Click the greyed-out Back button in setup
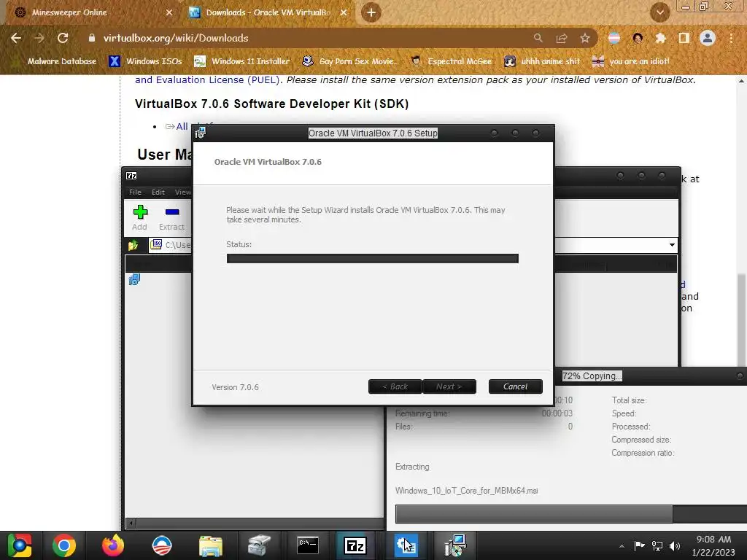 pyautogui.click(x=395, y=386)
